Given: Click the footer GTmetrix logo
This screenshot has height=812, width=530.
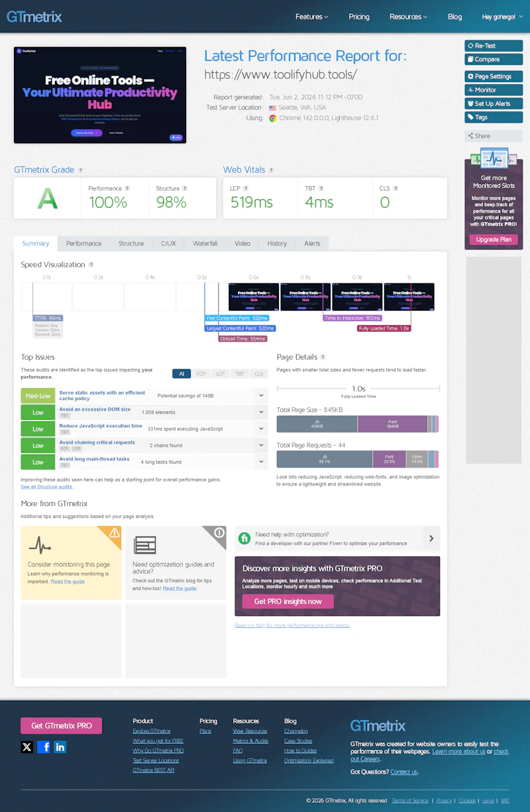Looking at the screenshot, I should point(378,725).
